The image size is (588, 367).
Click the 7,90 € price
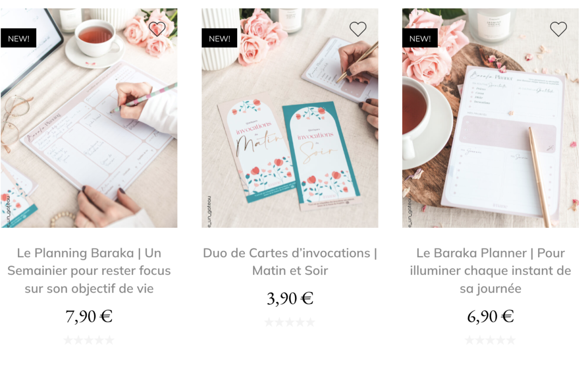tap(89, 316)
